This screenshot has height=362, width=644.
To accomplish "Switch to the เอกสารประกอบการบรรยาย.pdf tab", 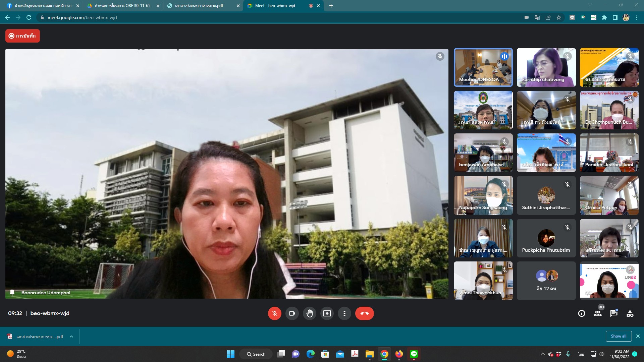I will coord(199,6).
